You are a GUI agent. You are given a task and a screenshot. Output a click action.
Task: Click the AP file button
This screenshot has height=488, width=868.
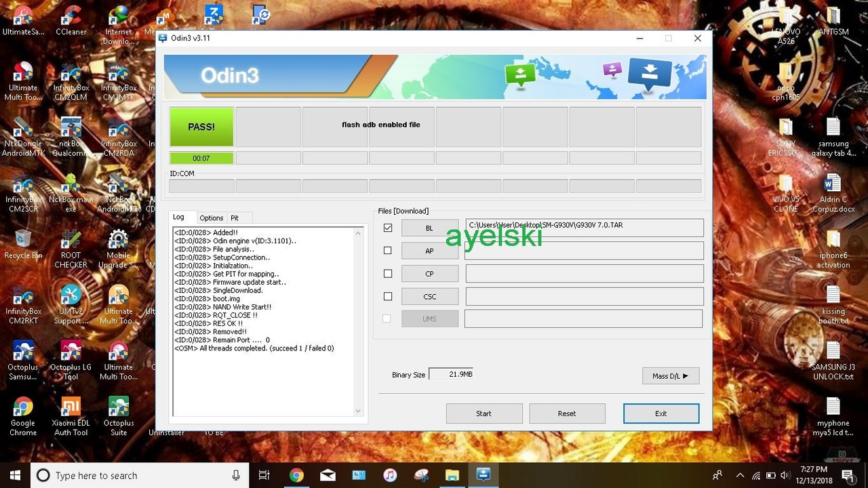click(x=430, y=251)
